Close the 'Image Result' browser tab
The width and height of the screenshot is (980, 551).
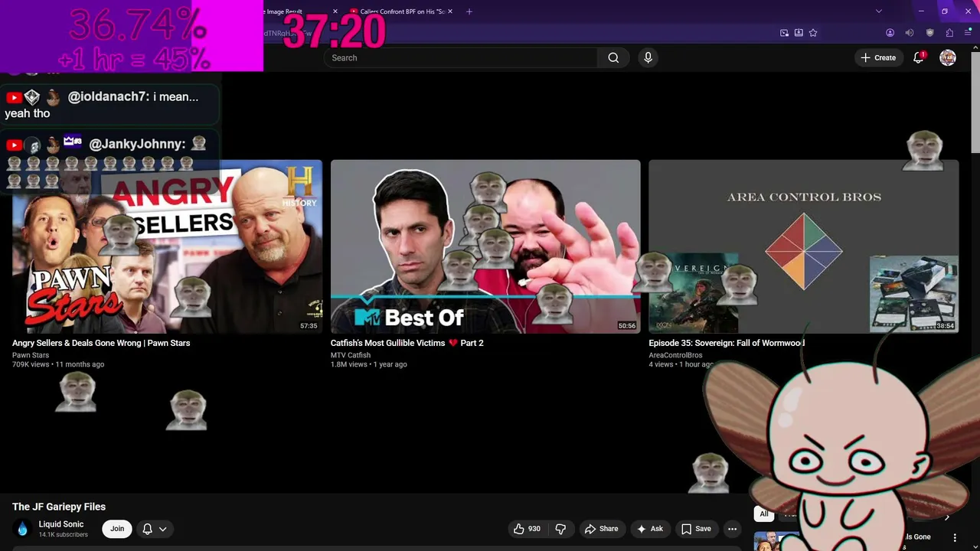pyautogui.click(x=335, y=11)
